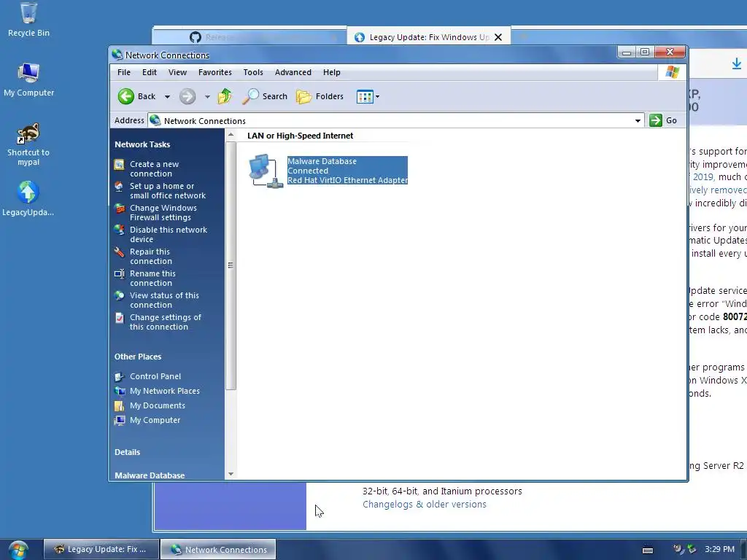Click the browser download arrow icon

(x=737, y=64)
